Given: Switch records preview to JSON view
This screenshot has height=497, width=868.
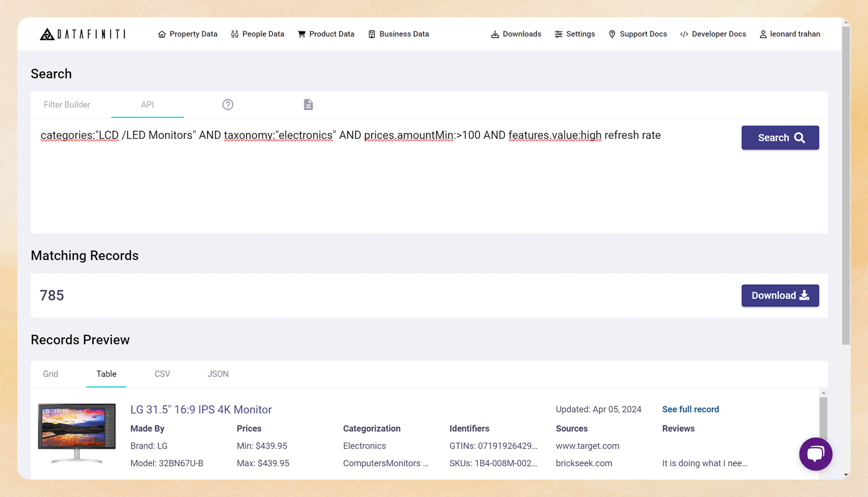Looking at the screenshot, I should [218, 374].
